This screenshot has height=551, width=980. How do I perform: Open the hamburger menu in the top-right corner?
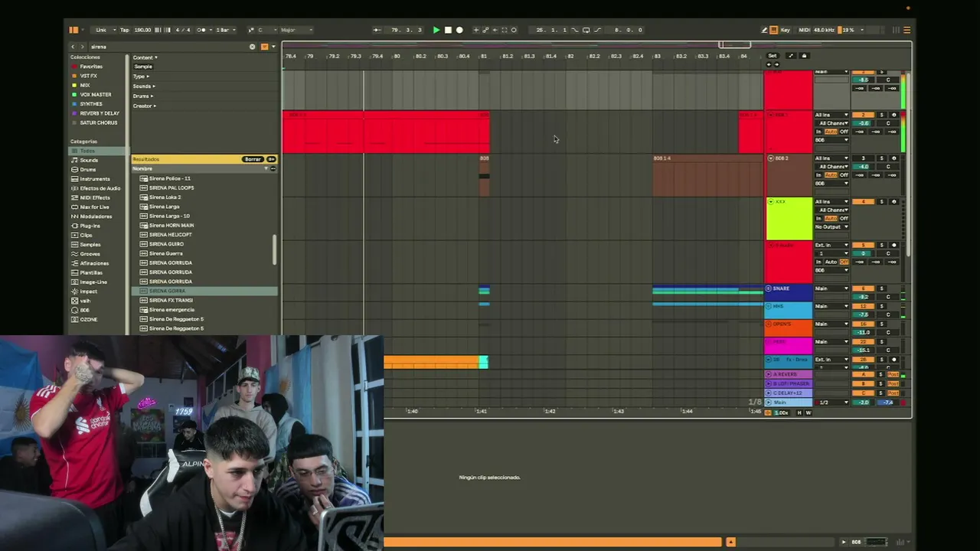click(x=906, y=30)
